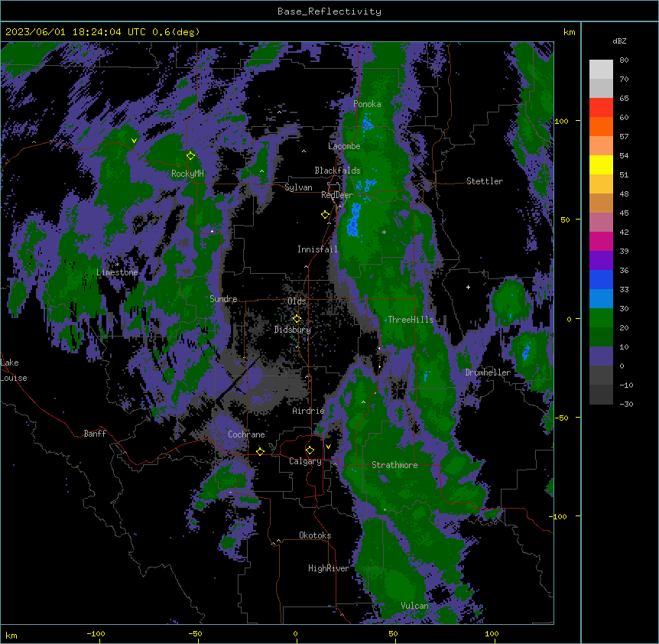Click the -30 value in the dBZ legend

[626, 404]
